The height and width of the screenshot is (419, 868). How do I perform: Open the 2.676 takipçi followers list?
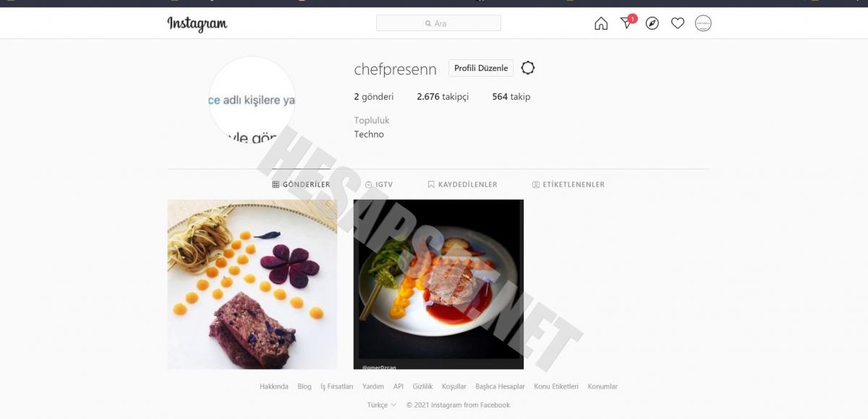click(443, 96)
